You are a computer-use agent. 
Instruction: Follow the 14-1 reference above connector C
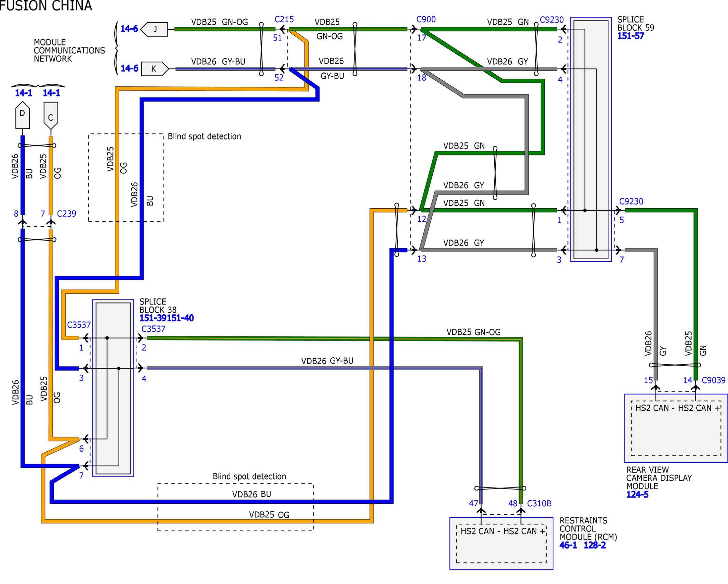[52, 93]
